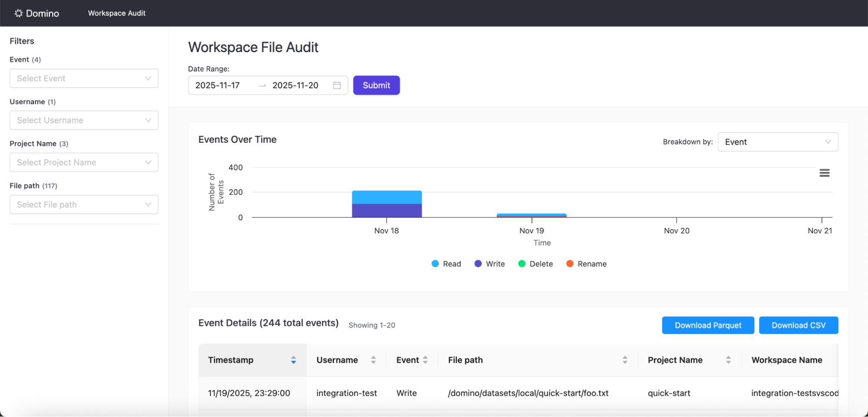Sort the table by Project Name column
This screenshot has width=868, height=417.
tap(729, 360)
